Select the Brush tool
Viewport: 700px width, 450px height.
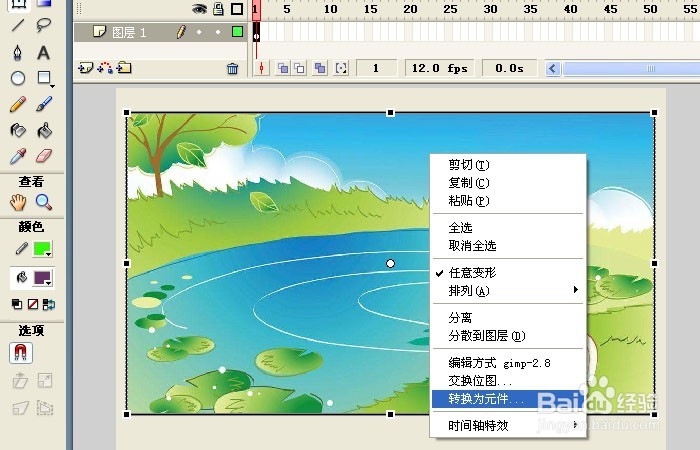(x=43, y=104)
